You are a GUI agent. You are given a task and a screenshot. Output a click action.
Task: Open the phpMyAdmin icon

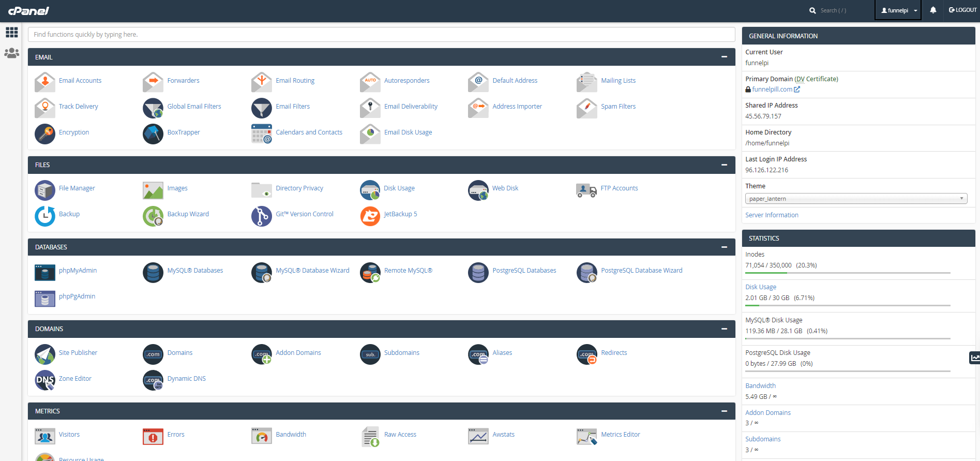45,272
